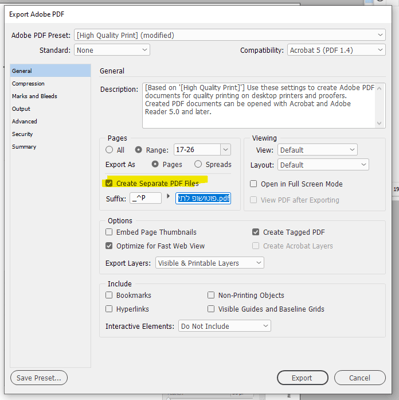The image size is (399, 400).
Task: Enable the Bookmarks include checkbox
Action: point(109,295)
